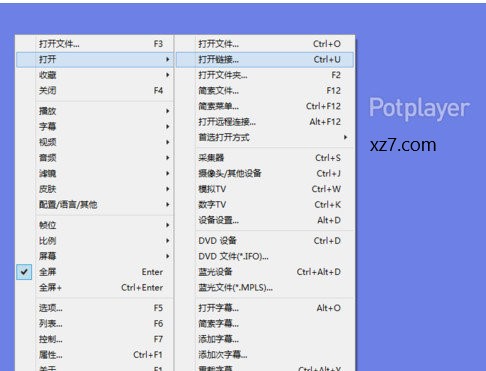
Task: Open 列表... (F6)
Action: [95, 324]
